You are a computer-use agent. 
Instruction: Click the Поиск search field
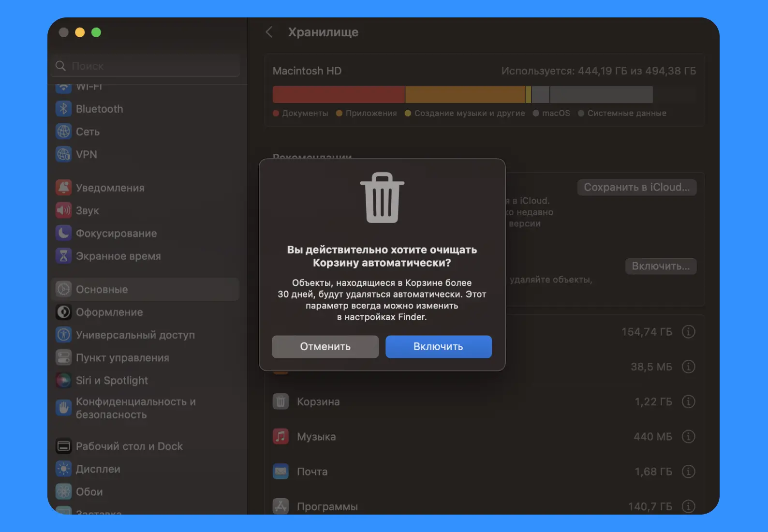click(150, 66)
